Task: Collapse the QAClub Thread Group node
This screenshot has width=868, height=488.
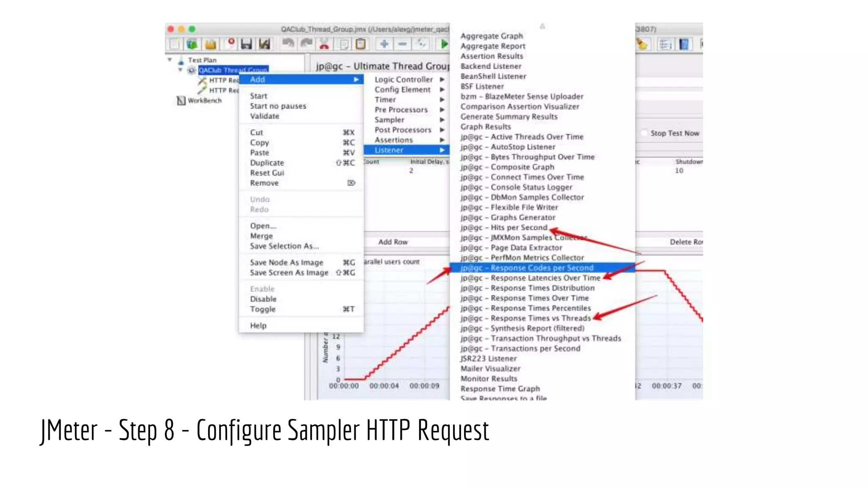Action: point(181,70)
